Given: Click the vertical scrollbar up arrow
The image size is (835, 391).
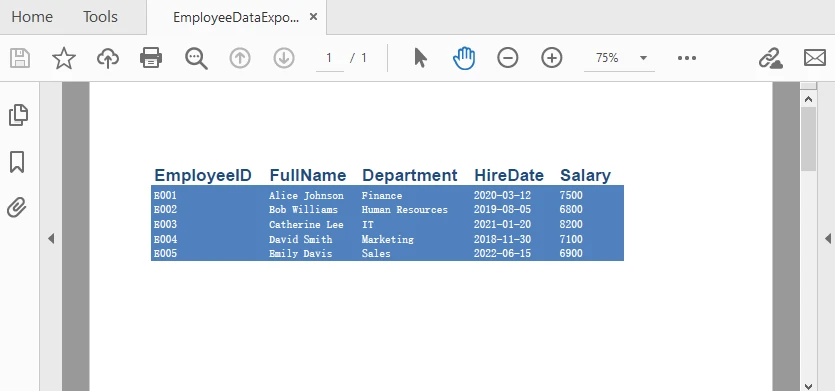Looking at the screenshot, I should click(x=808, y=99).
